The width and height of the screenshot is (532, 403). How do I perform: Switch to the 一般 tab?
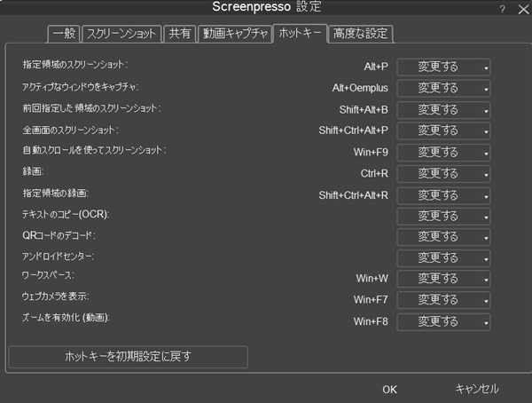tap(64, 34)
